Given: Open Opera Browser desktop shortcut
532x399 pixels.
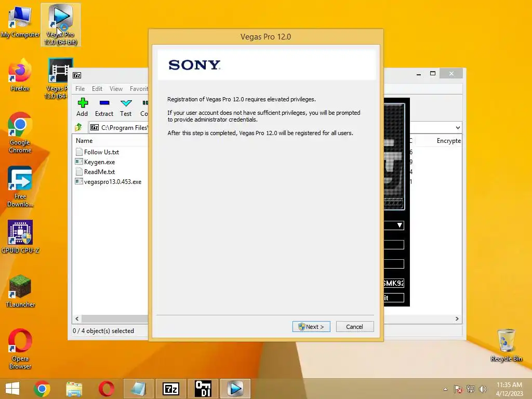Looking at the screenshot, I should (20, 349).
